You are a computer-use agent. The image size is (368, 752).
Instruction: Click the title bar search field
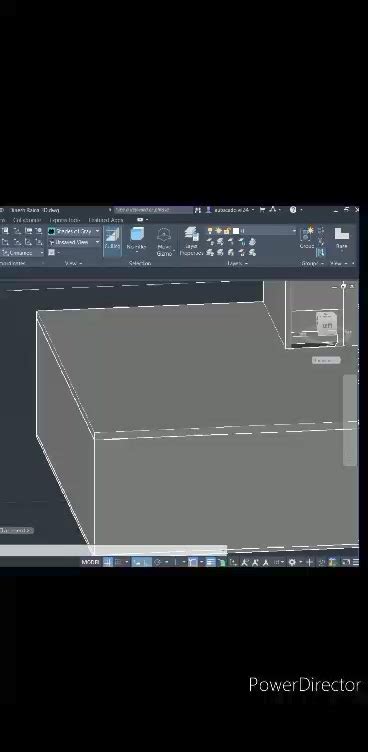(x=153, y=210)
